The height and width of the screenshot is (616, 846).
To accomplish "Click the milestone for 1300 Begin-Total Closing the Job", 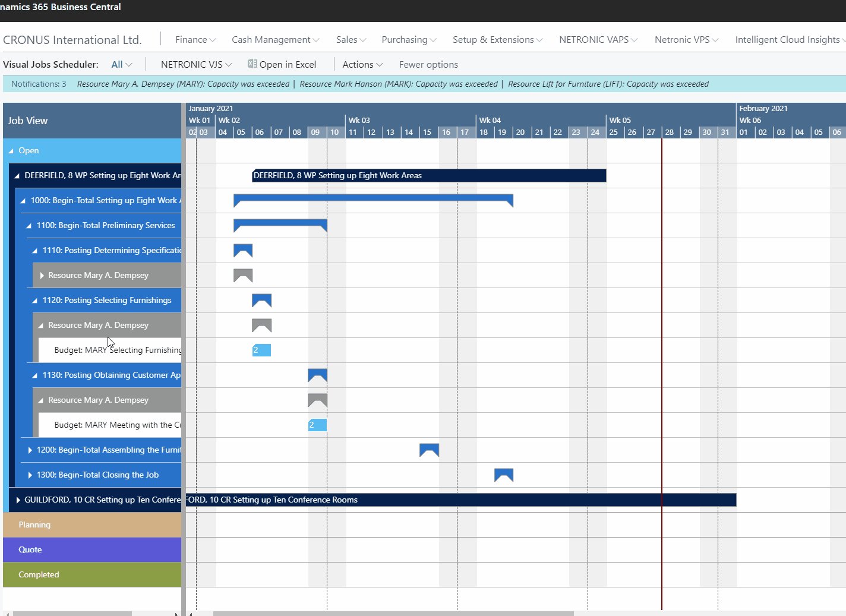I will click(503, 475).
